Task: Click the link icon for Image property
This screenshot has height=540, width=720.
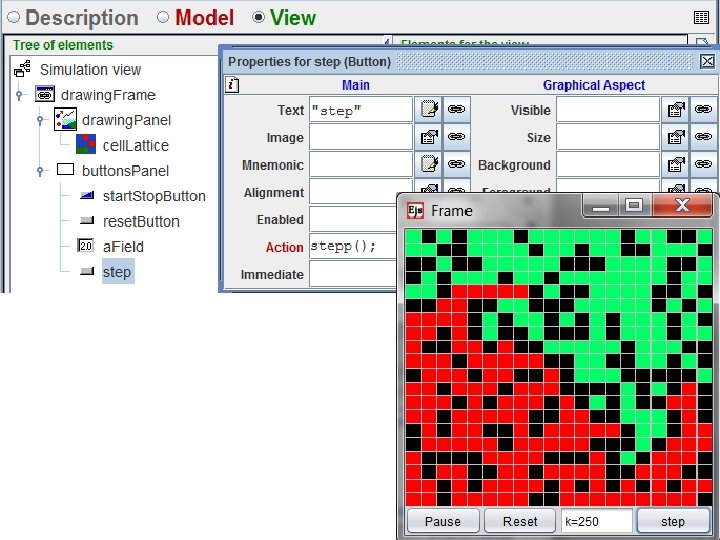Action: [x=456, y=137]
